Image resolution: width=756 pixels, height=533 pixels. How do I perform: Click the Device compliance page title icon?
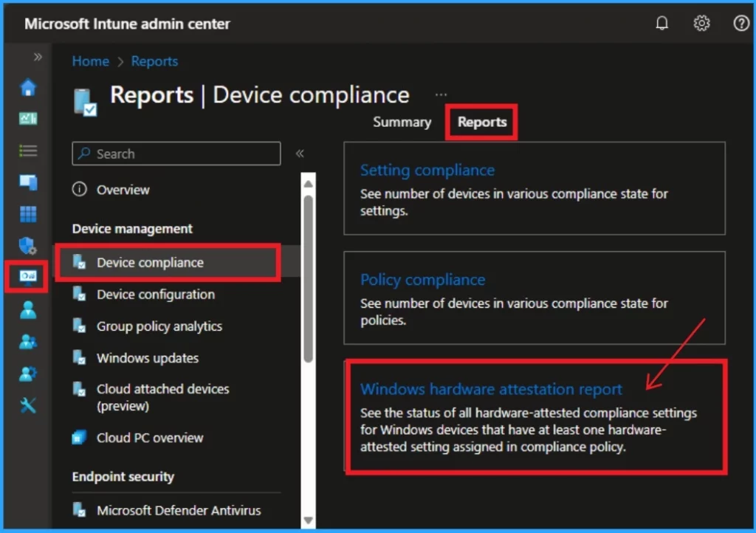[86, 102]
